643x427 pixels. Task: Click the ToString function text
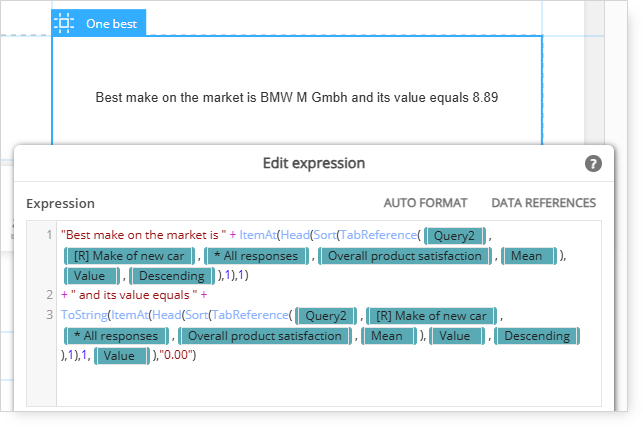(84, 315)
